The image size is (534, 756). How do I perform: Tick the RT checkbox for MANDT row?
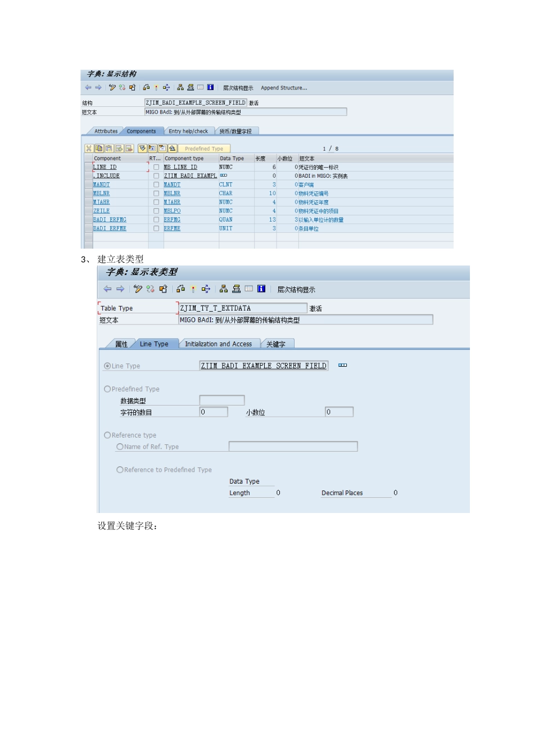point(156,184)
